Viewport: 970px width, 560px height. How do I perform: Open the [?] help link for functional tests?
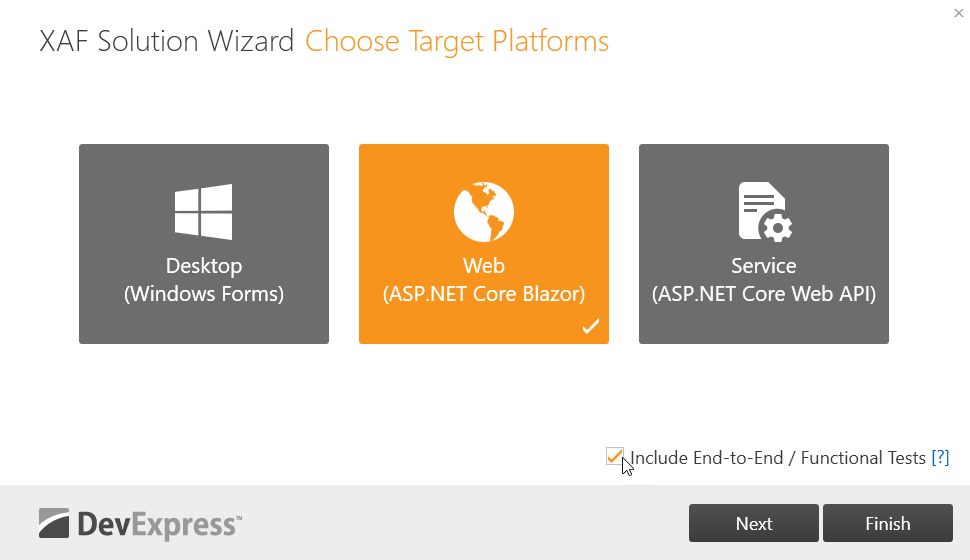coord(940,458)
